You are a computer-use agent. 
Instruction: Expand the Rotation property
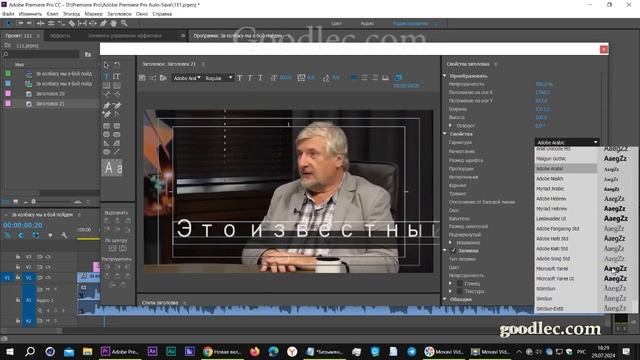coord(451,125)
